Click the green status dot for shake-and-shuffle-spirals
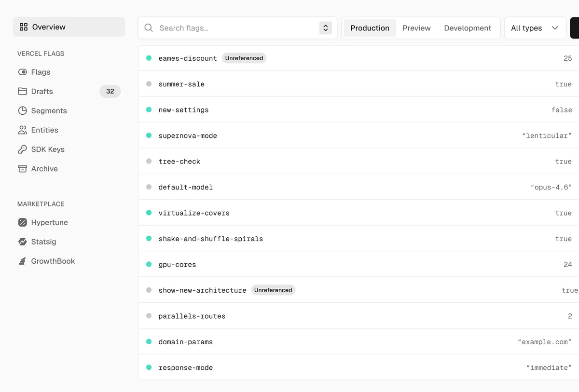 click(x=149, y=239)
